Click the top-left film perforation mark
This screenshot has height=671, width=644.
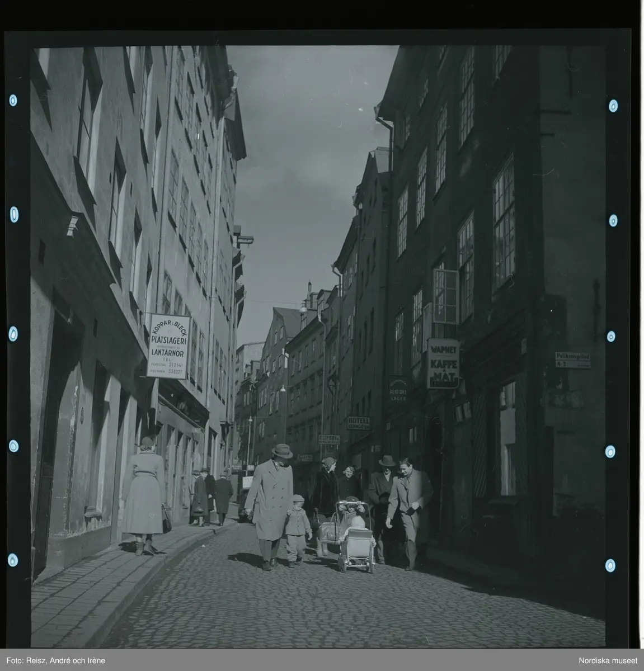[13, 101]
